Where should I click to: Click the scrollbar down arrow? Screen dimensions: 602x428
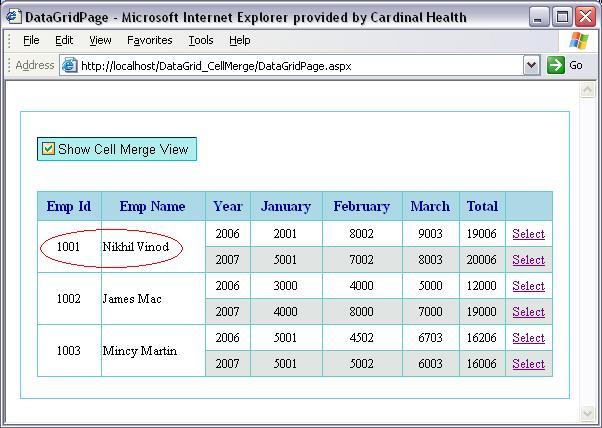[x=587, y=413]
